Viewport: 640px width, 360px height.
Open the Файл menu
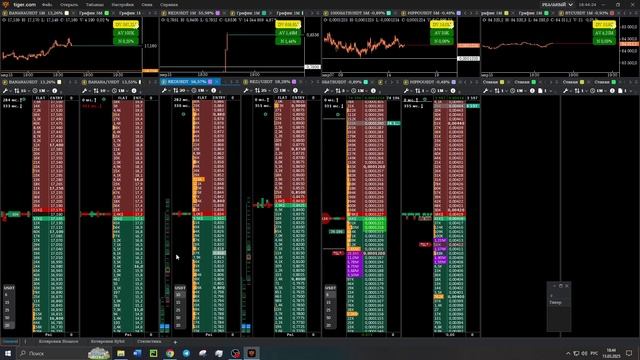[47, 5]
